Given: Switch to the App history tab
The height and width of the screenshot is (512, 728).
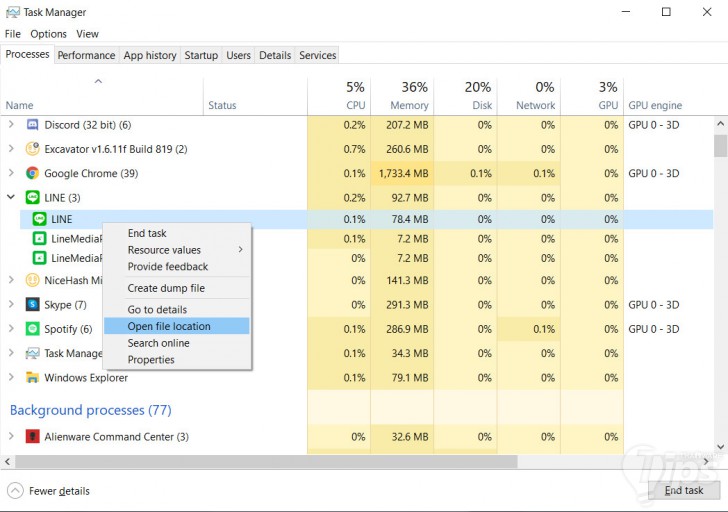Looking at the screenshot, I should click(150, 55).
